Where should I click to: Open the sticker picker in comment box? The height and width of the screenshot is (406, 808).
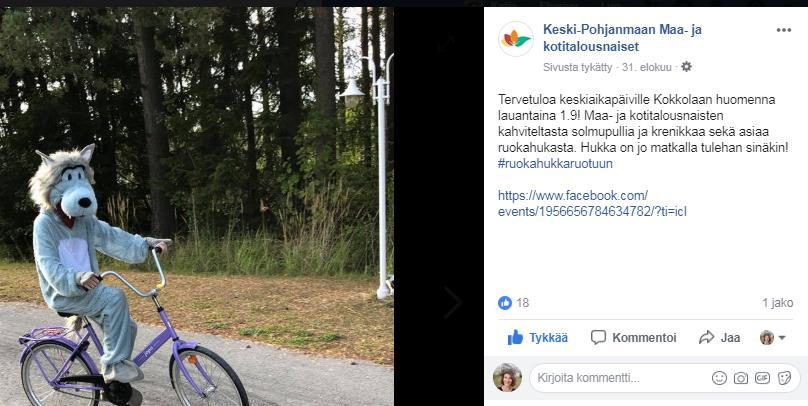tap(784, 378)
